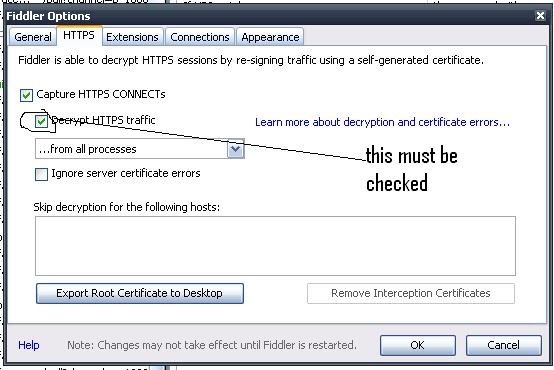Click the Fiddler HTTPS description sentence
Viewport: 554px width, 370px height.
(251, 60)
